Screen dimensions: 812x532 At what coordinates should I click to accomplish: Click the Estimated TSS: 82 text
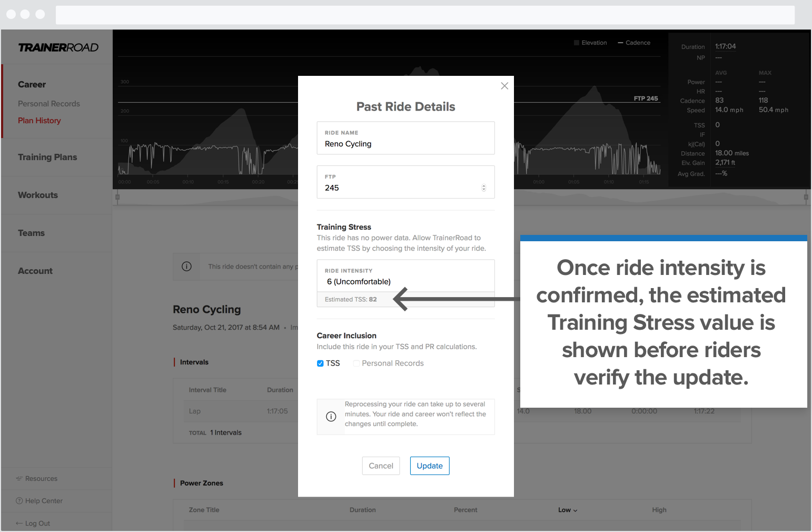pos(351,299)
